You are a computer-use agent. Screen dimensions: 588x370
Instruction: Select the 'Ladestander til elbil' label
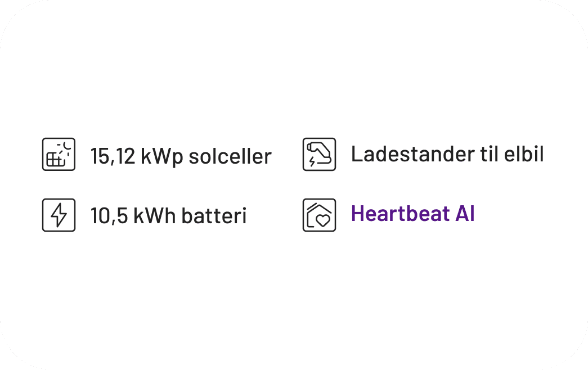point(447,154)
